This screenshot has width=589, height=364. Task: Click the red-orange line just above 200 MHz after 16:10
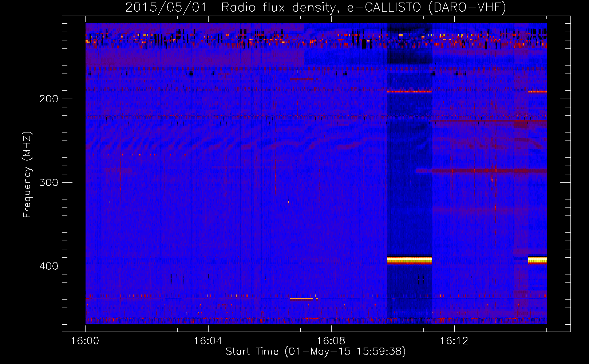409,91
